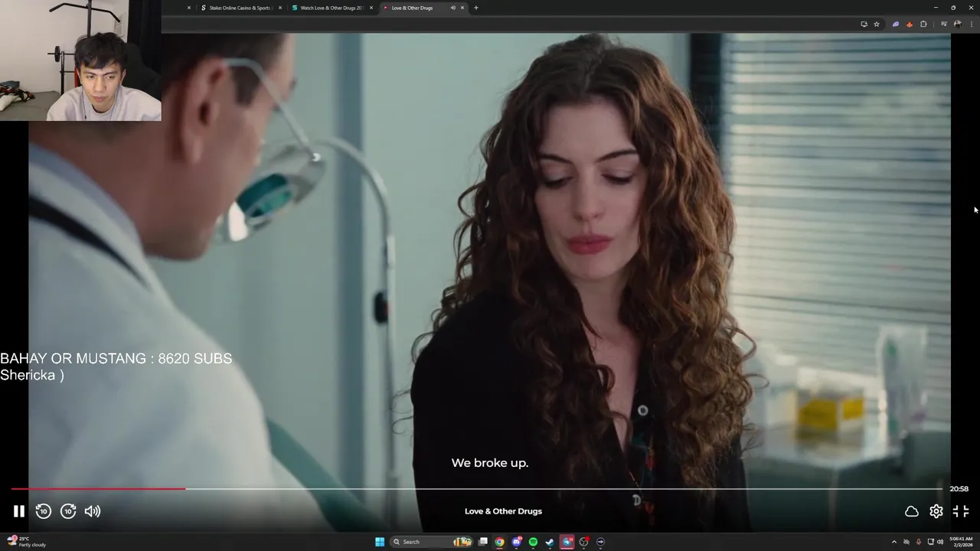This screenshot has height=551, width=980.
Task: Open the browser profile avatar
Action: [957, 24]
